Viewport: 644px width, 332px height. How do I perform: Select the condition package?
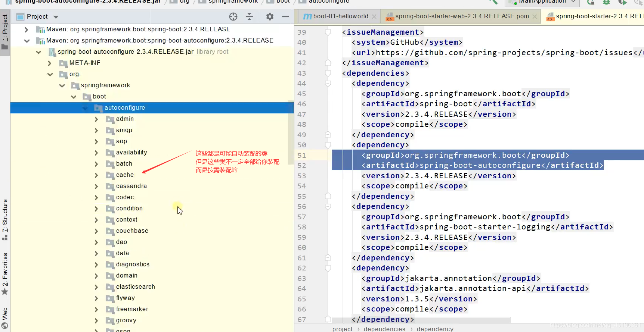tap(129, 209)
